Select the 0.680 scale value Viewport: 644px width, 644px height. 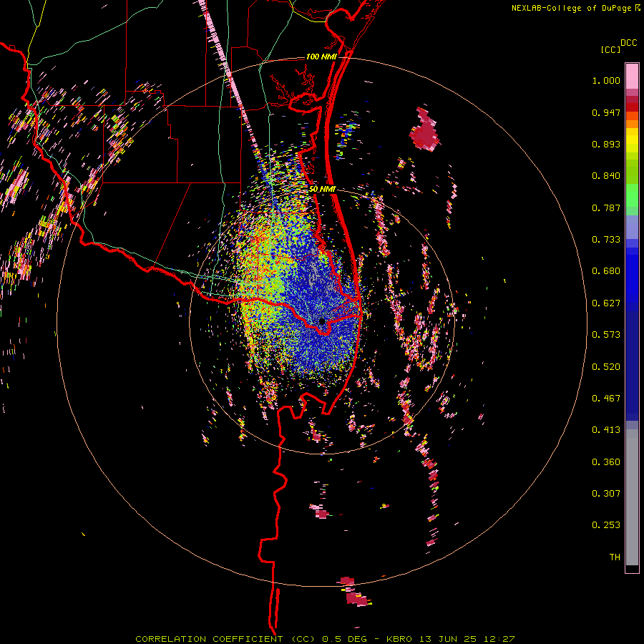pos(606,271)
